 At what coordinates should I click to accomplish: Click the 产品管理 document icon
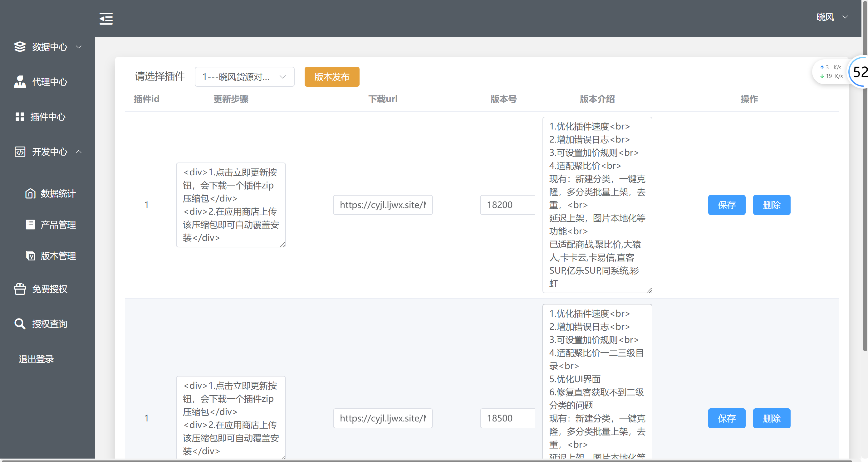point(30,225)
